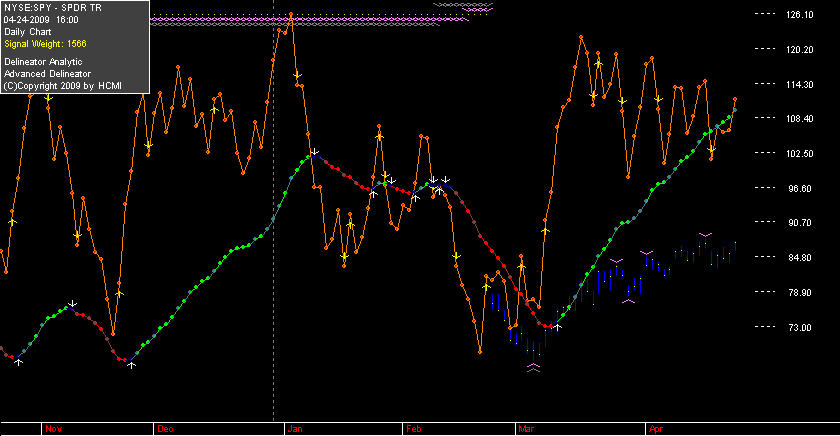Select the 73.00 price axis label

tap(800, 327)
